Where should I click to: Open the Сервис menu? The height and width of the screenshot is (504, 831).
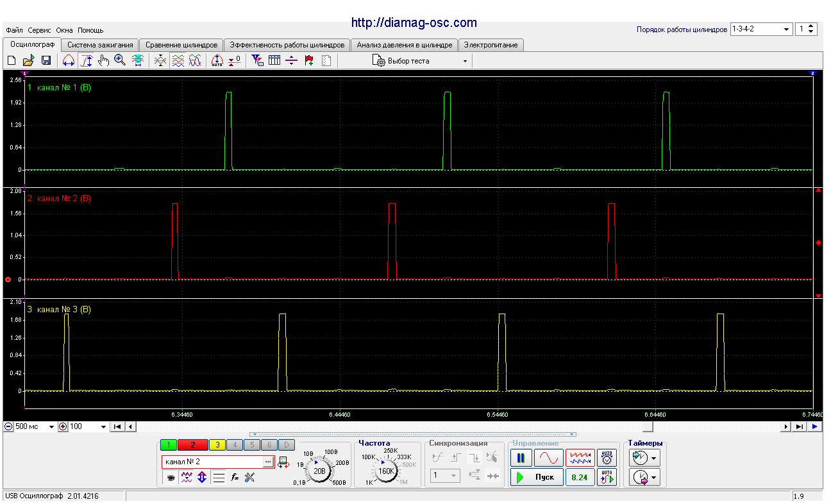[40, 30]
